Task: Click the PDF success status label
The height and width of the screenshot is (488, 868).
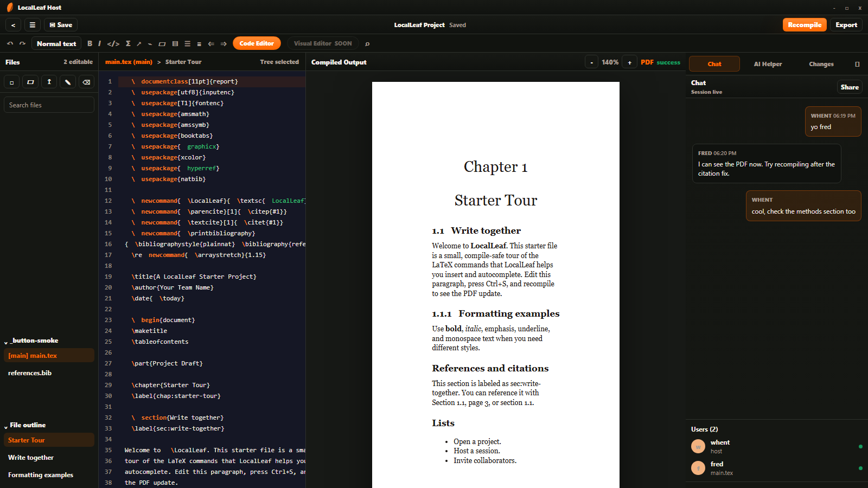Action: pos(660,62)
